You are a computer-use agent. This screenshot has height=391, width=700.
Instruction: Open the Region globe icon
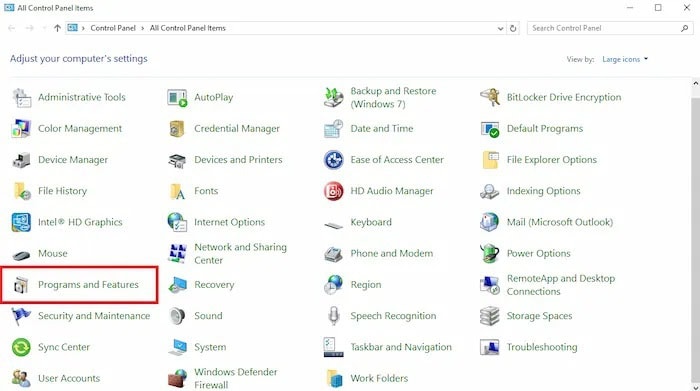(333, 285)
